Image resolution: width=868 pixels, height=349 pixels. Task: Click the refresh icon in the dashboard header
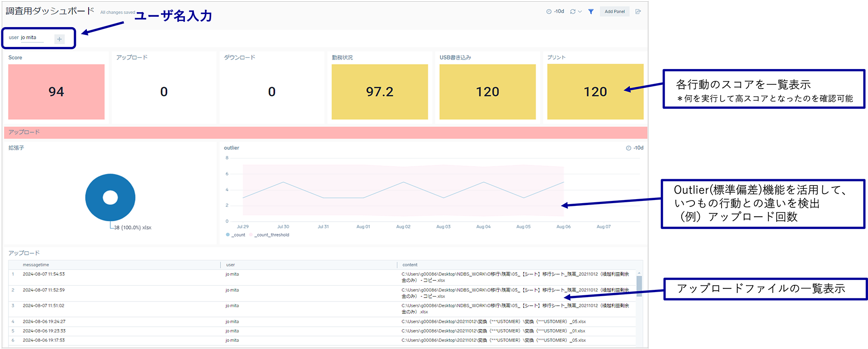573,12
